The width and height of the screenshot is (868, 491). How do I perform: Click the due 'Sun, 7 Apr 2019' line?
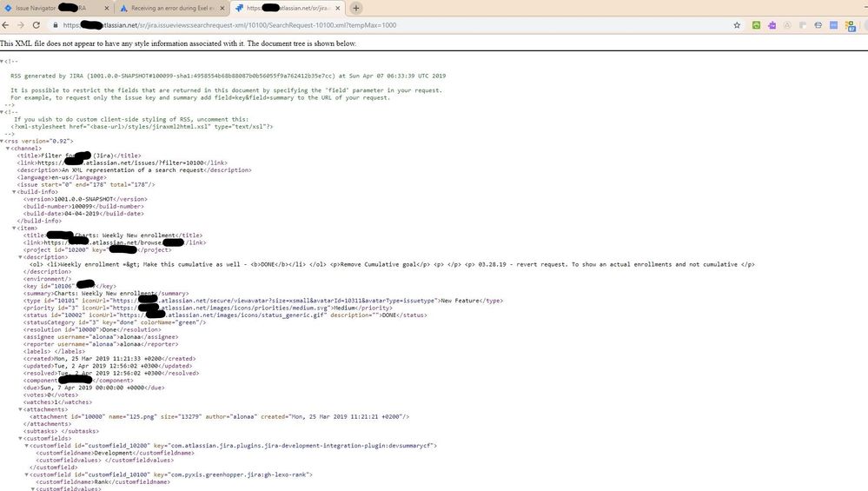tap(94, 388)
